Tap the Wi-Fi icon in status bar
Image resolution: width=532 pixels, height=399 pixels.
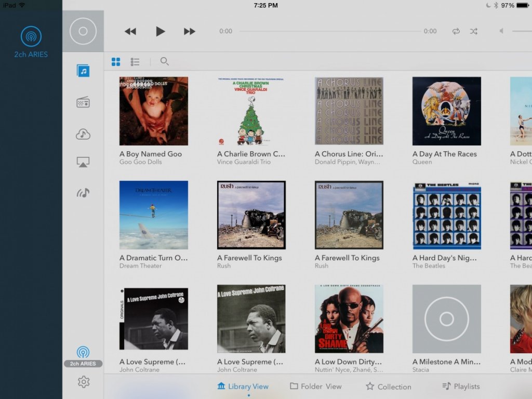pyautogui.click(x=22, y=5)
